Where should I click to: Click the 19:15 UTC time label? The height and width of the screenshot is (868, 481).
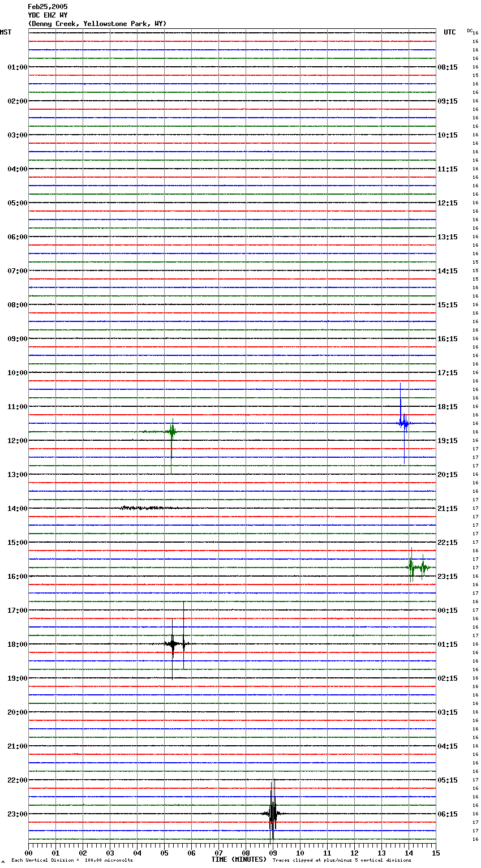pyautogui.click(x=448, y=441)
